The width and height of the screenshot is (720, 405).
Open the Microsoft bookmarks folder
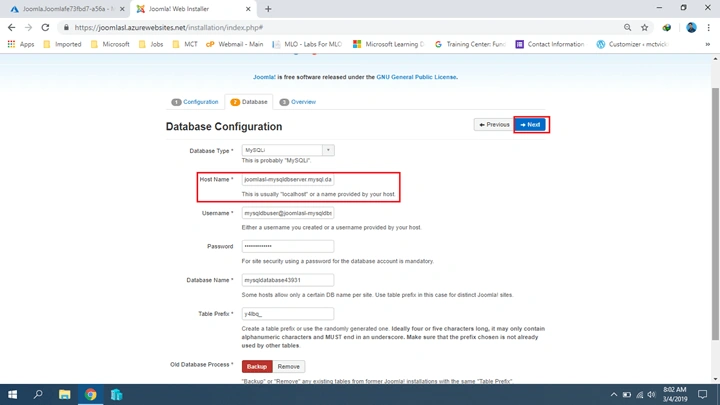click(110, 44)
